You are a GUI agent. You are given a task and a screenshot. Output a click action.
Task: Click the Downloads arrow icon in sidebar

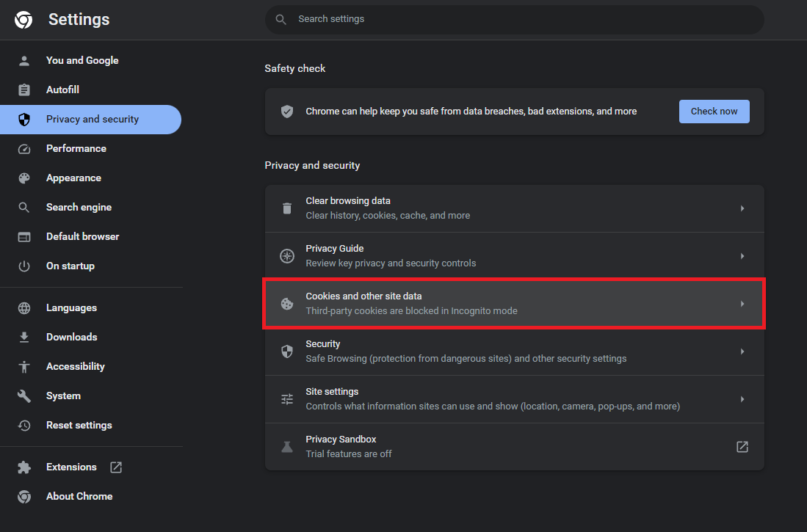[x=23, y=336]
